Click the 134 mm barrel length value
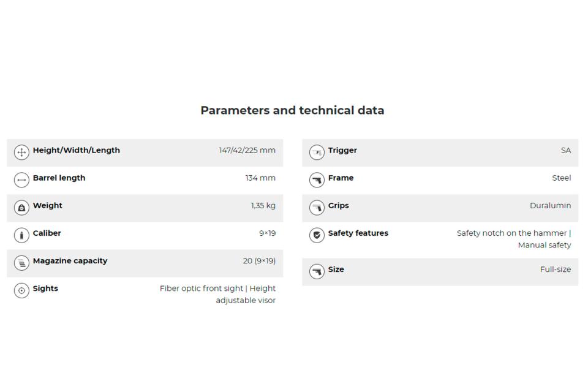Image resolution: width=588 pixels, height=392 pixels. click(x=260, y=178)
